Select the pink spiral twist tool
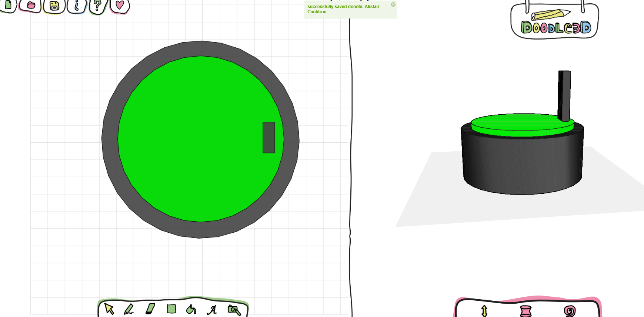Screen dimensions: 644x317 pyautogui.click(x=570, y=311)
